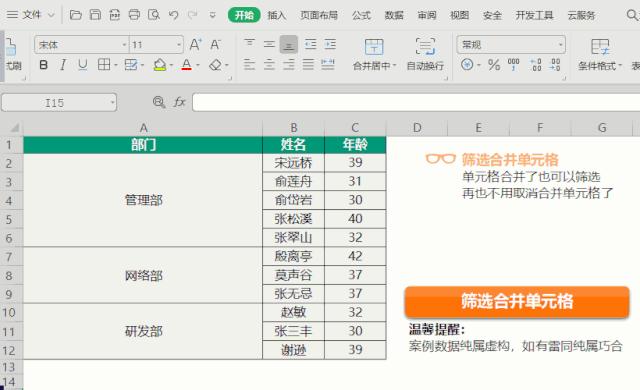Screen dimensions: 640x390
Task: Expand the borders dropdown arrow
Action: (116, 65)
